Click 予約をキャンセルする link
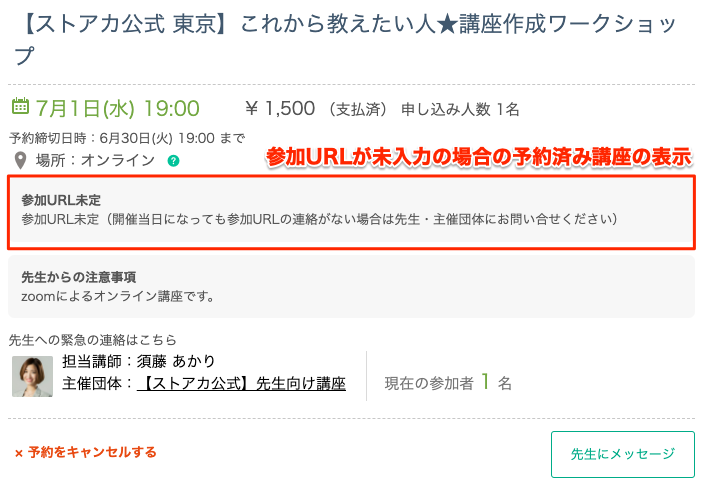 (x=92, y=452)
